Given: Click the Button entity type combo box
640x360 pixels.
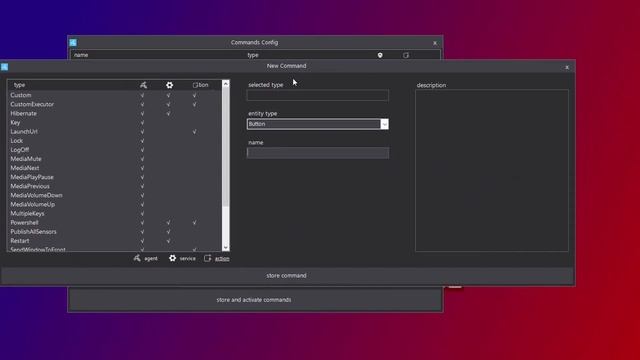Looking at the screenshot, I should (x=318, y=124).
